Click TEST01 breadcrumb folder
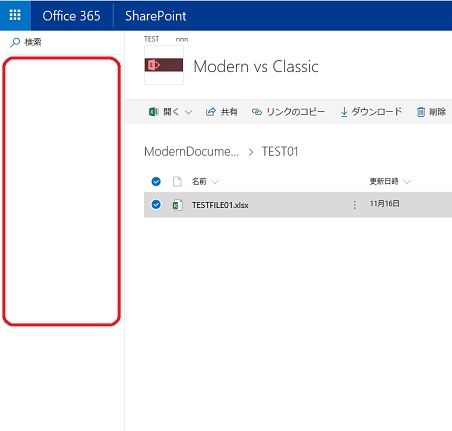The height and width of the screenshot is (431, 452). point(280,152)
